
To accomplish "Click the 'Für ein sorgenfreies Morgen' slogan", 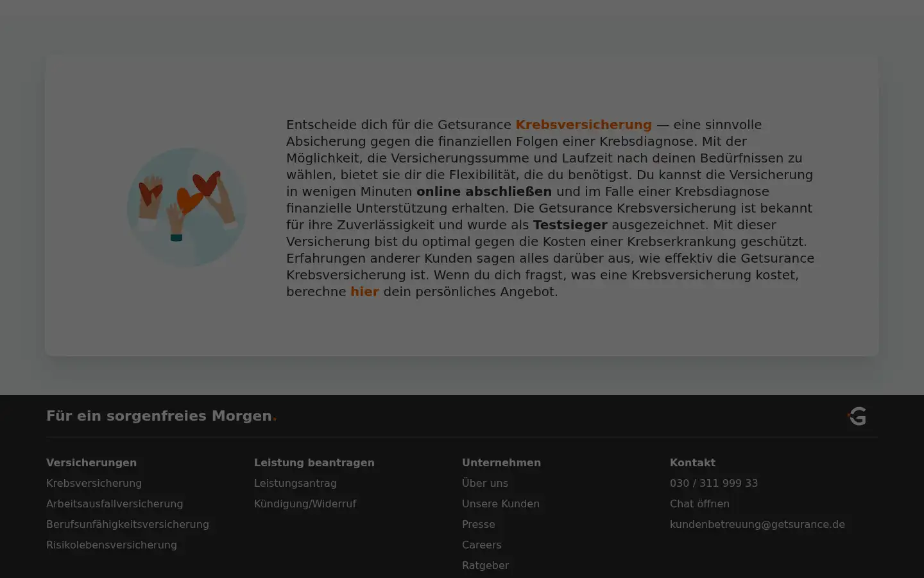I will click(161, 416).
